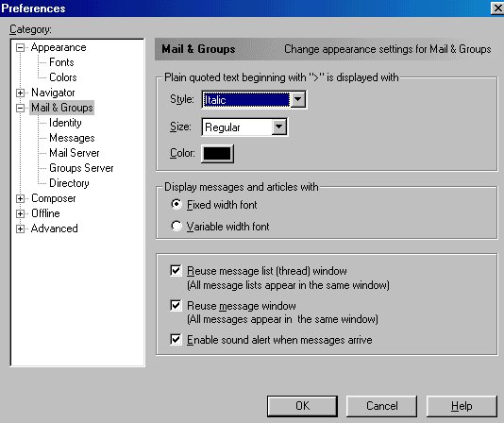Open the Identity preferences page
The width and height of the screenshot is (504, 423).
65,123
